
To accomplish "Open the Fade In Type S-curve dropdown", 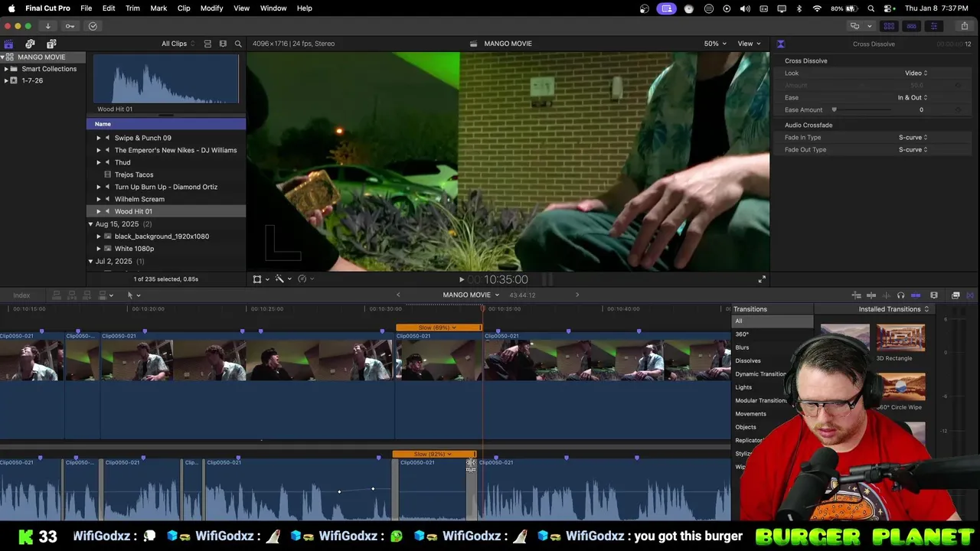I will click(913, 138).
